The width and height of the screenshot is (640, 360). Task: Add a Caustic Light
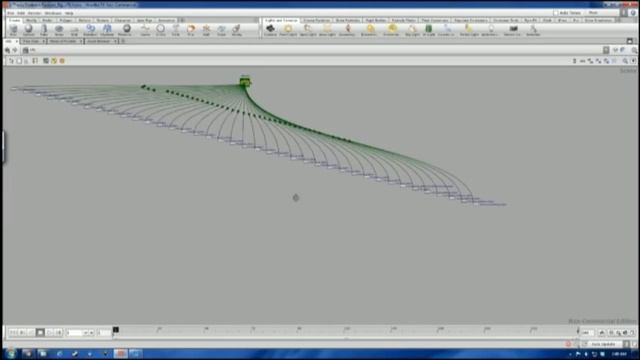click(x=447, y=30)
